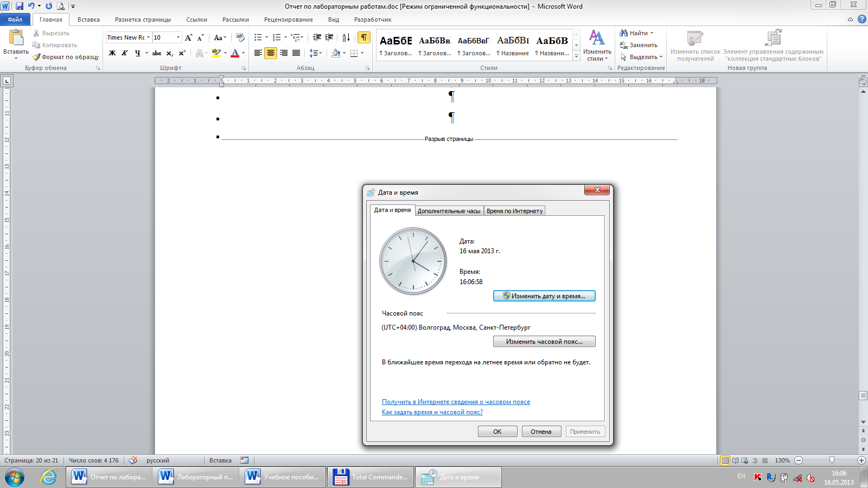Save document via quick access toolbar
Screen dimensions: 868x488
[x=20, y=6]
